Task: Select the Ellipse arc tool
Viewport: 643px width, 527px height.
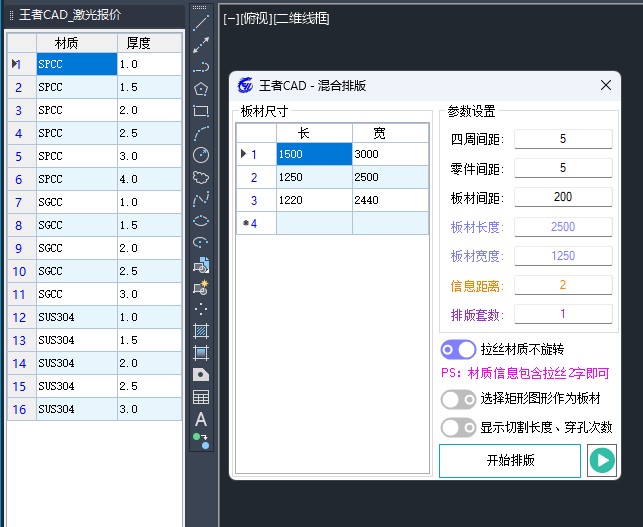Action: pos(201,243)
